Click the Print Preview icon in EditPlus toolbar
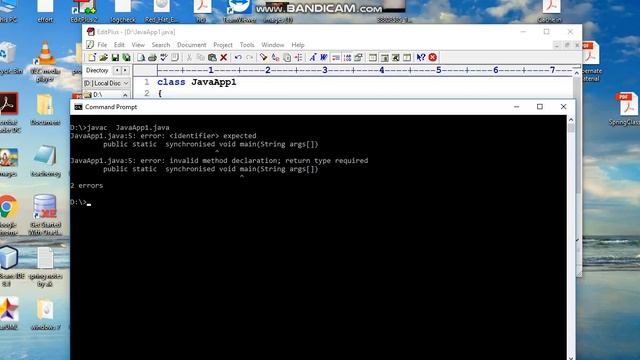The height and width of the screenshot is (360, 640). pos(141,58)
